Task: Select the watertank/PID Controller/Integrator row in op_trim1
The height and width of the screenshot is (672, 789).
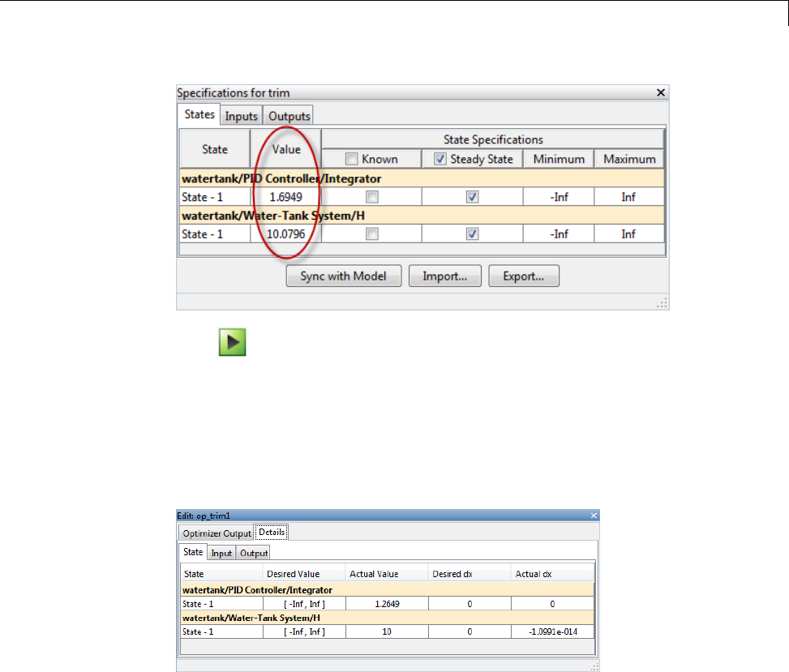Action: [x=387, y=589]
